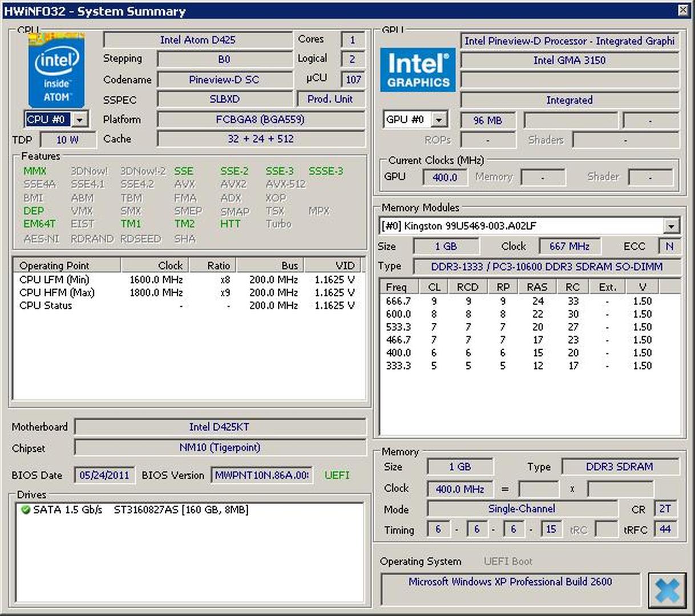The image size is (695, 616).
Task: Click the Pineview-D SC codename field
Action: click(224, 80)
